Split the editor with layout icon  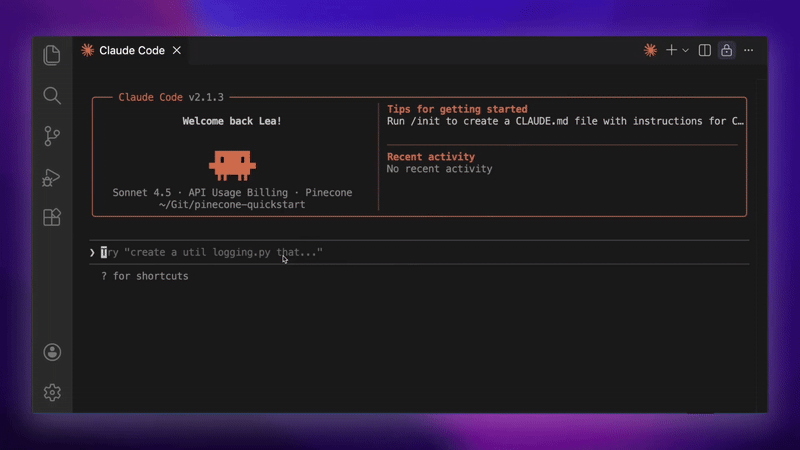click(x=705, y=50)
